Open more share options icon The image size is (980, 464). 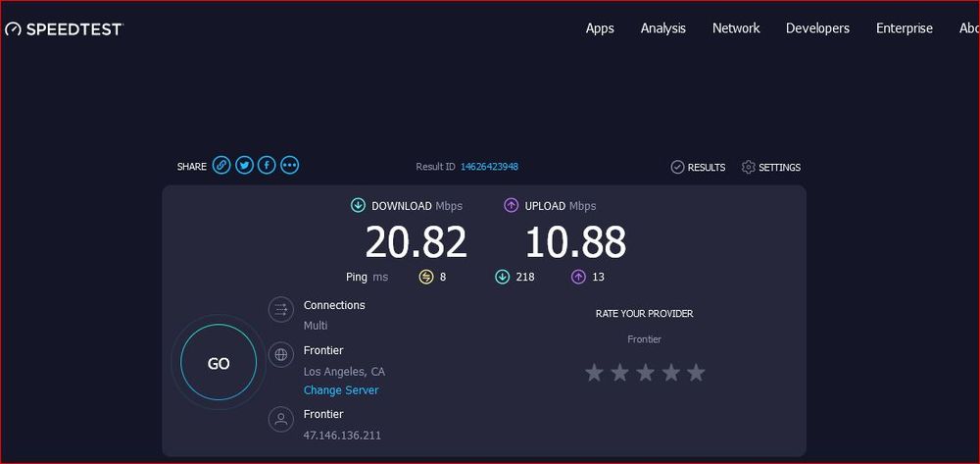coord(289,166)
